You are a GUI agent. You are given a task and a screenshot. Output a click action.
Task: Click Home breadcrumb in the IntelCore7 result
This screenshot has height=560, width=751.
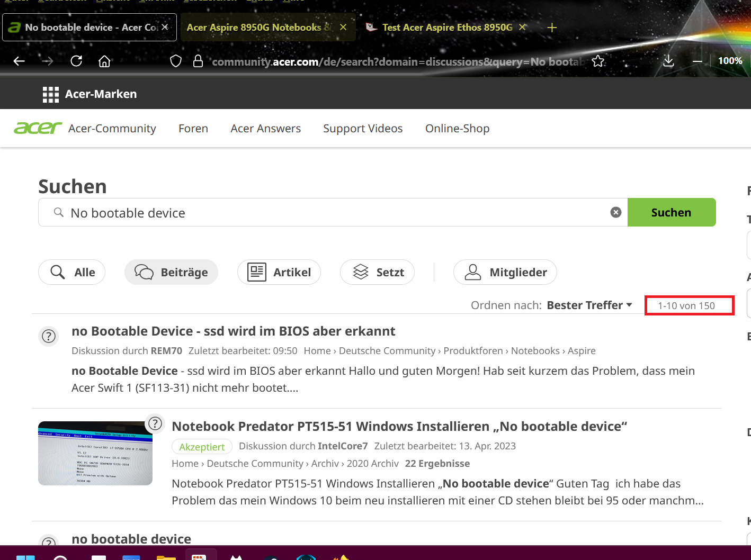point(185,464)
